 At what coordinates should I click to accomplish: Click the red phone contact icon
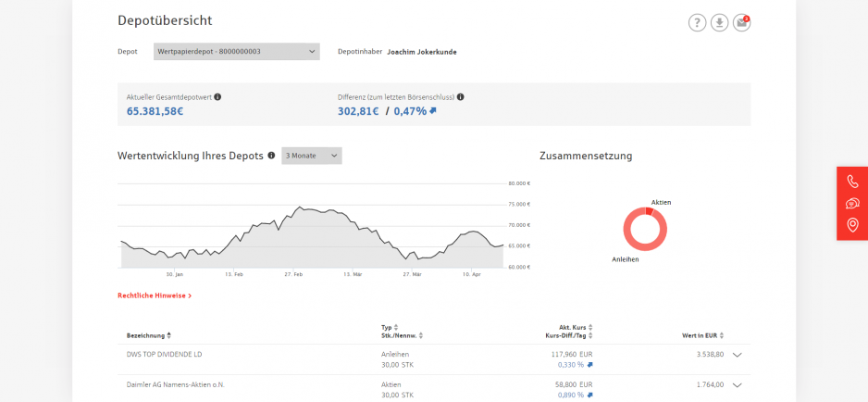pos(852,182)
